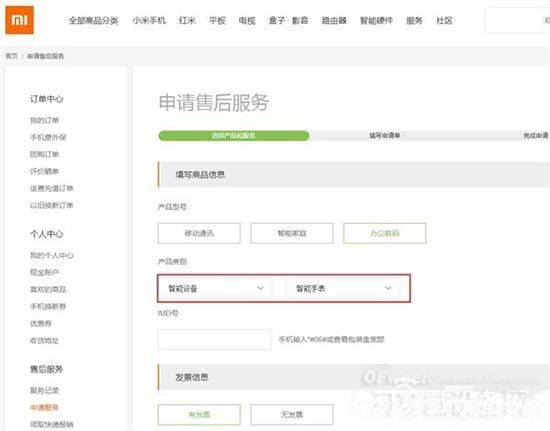Image resolution: width=550 pixels, height=431 pixels.
Task: Go to 首页 via the breadcrumb
Action: tap(12, 56)
